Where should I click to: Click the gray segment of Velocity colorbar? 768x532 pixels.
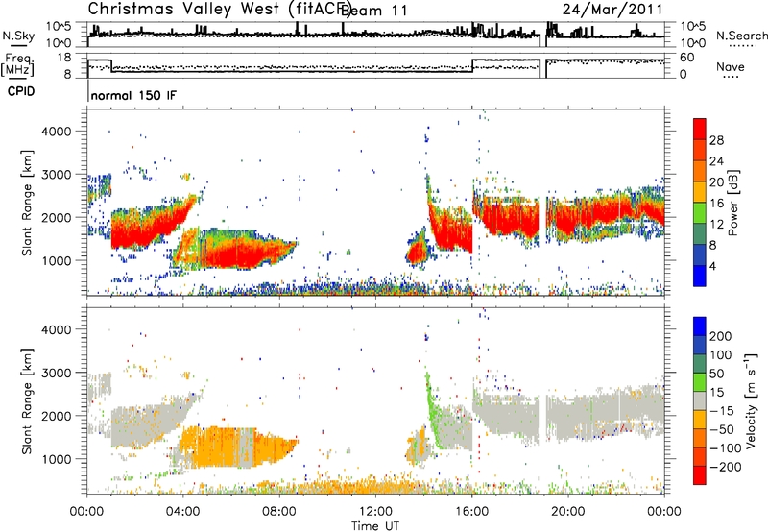(700, 400)
